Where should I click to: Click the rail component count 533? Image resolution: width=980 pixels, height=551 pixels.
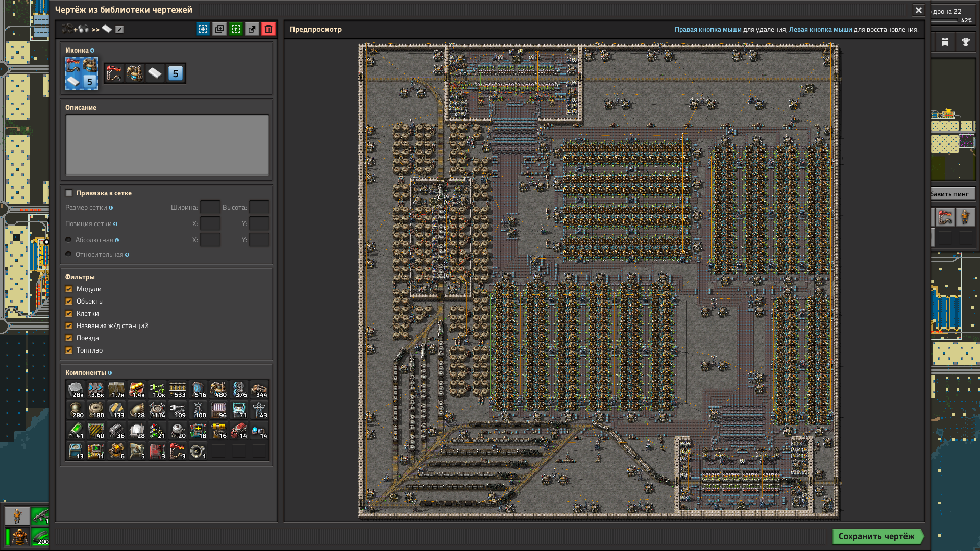click(x=178, y=390)
